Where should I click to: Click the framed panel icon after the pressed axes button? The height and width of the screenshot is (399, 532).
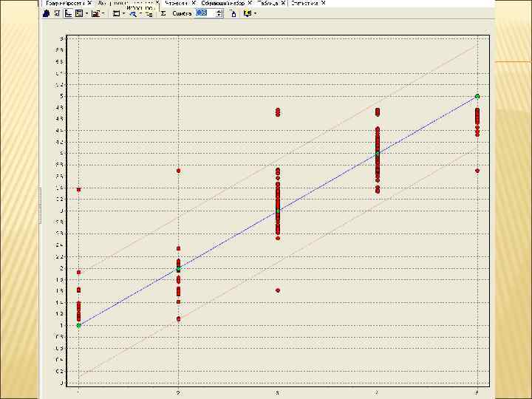tap(79, 13)
